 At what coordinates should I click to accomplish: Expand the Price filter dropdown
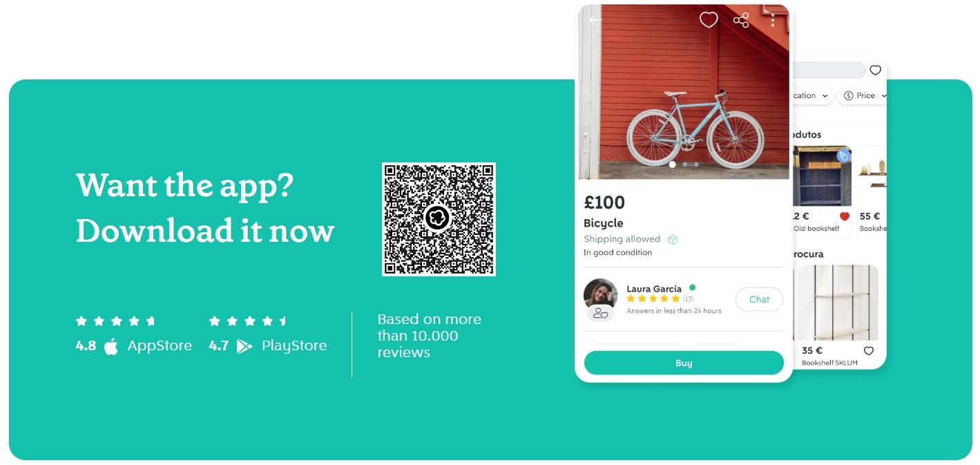863,95
